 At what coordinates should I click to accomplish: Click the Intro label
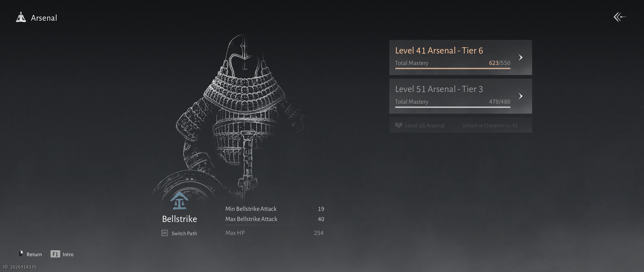click(x=68, y=254)
